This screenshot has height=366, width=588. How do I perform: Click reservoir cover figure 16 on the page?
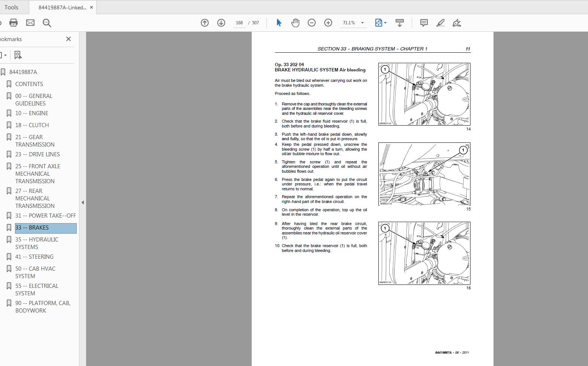(x=424, y=253)
